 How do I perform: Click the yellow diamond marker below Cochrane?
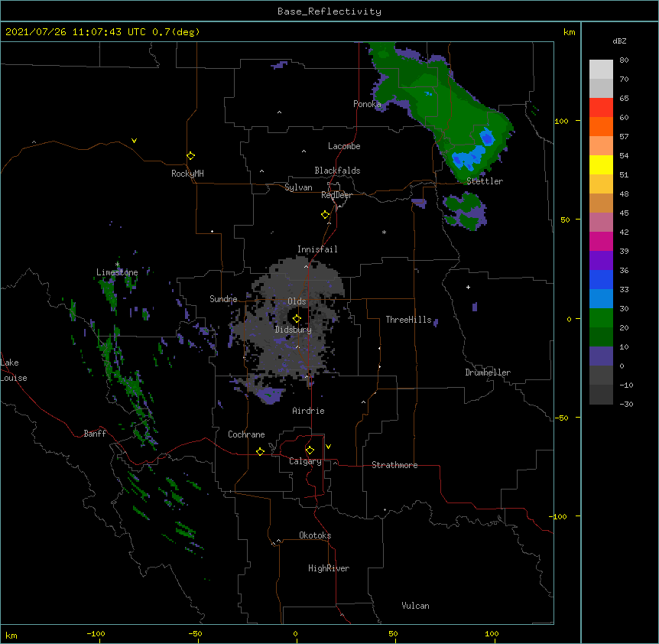pyautogui.click(x=260, y=451)
